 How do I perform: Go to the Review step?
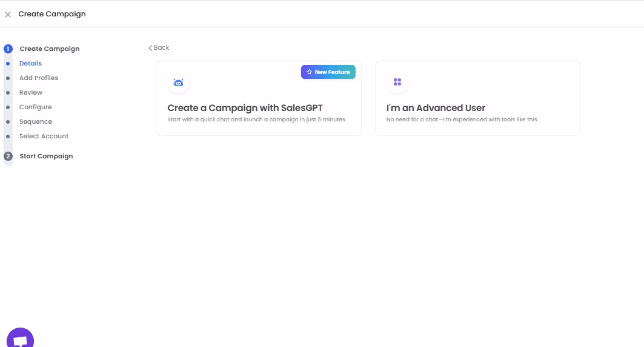point(31,92)
